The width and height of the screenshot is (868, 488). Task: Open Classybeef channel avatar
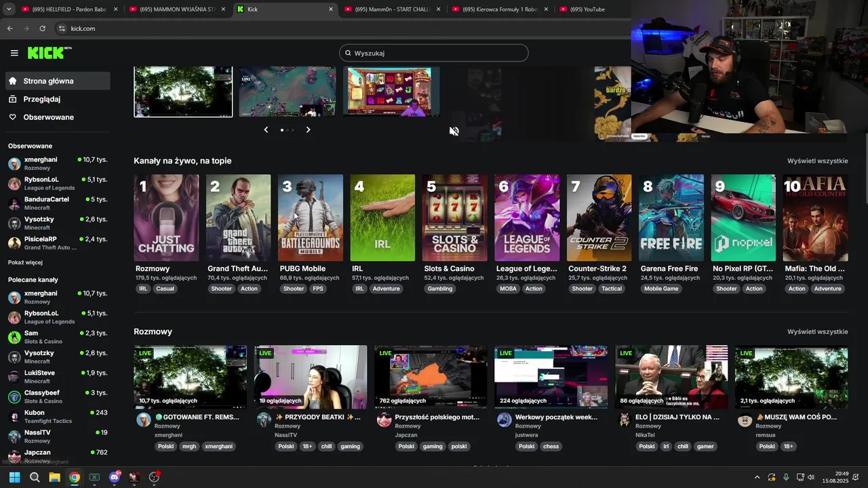[14, 396]
